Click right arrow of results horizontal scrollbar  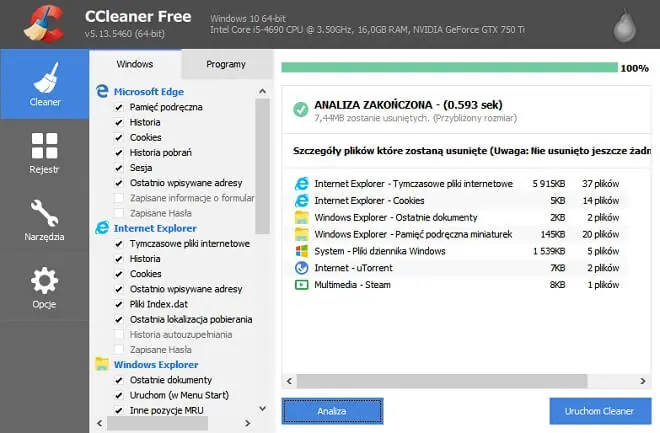(x=643, y=381)
